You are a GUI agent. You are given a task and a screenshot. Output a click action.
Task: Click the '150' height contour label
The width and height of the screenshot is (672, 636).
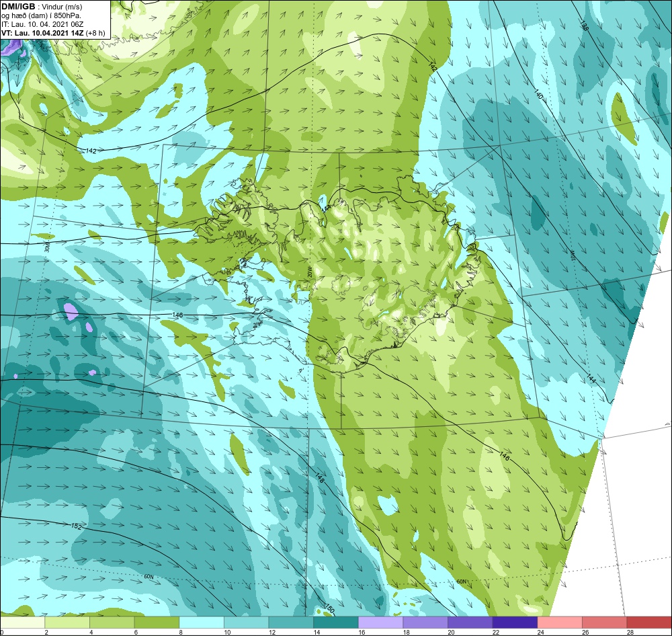coord(329,608)
